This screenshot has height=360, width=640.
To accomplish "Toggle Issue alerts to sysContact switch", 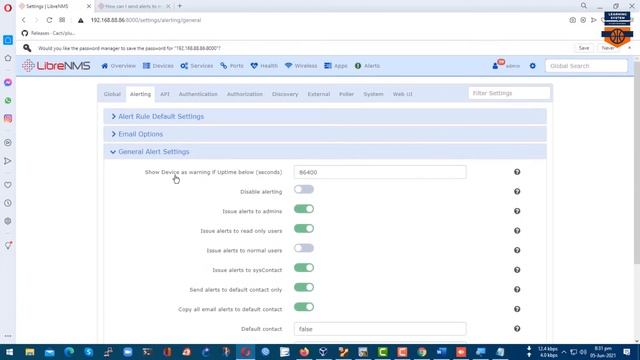I will click(x=304, y=268).
